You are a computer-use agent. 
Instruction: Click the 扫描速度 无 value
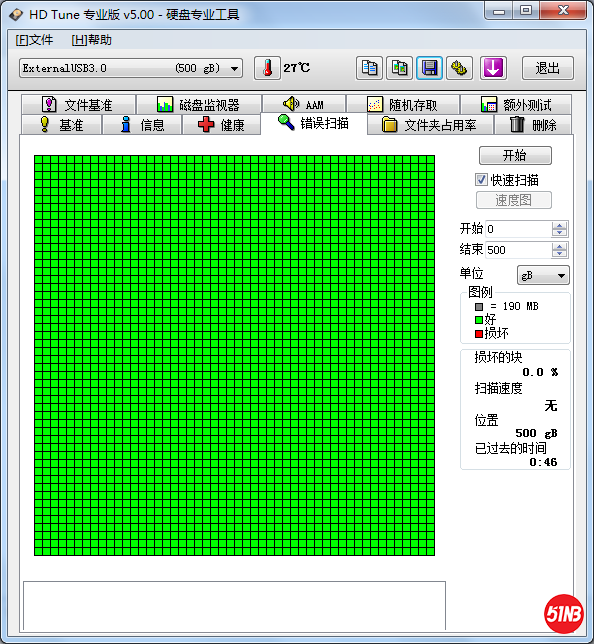coord(551,406)
